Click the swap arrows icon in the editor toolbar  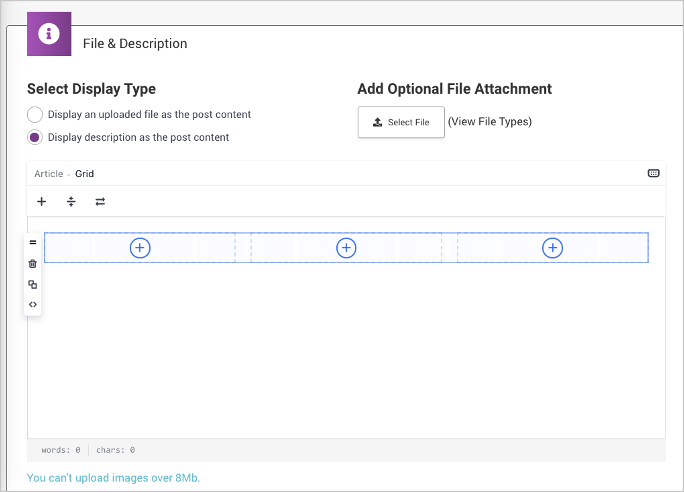(100, 201)
